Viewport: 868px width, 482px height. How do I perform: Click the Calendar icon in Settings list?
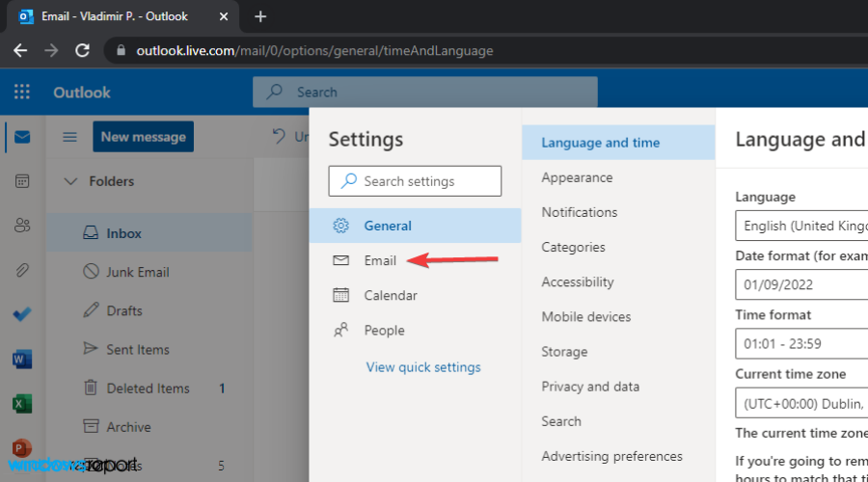click(341, 295)
